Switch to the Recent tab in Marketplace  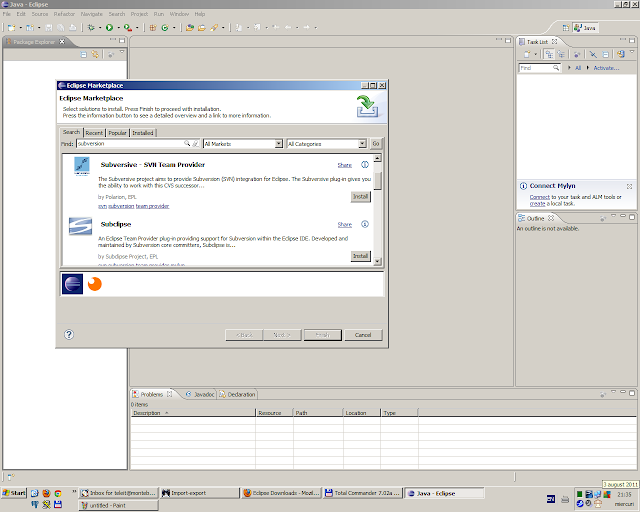coord(94,133)
